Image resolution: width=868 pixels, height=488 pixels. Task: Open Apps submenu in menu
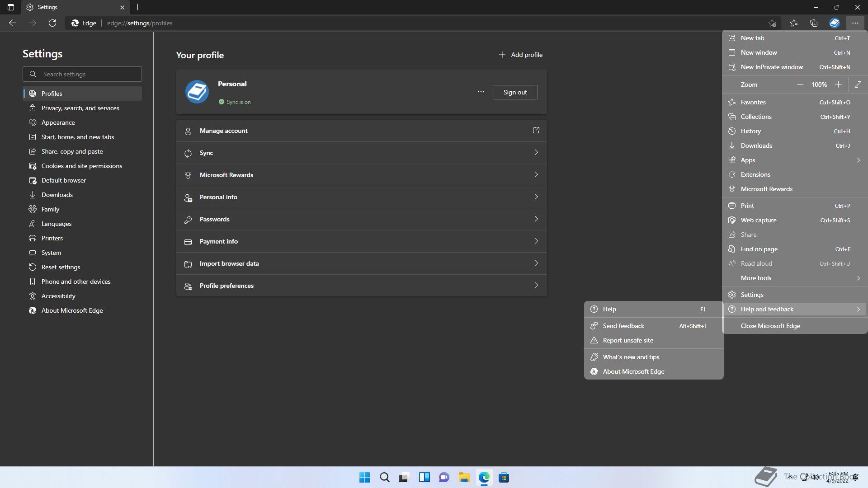(795, 160)
